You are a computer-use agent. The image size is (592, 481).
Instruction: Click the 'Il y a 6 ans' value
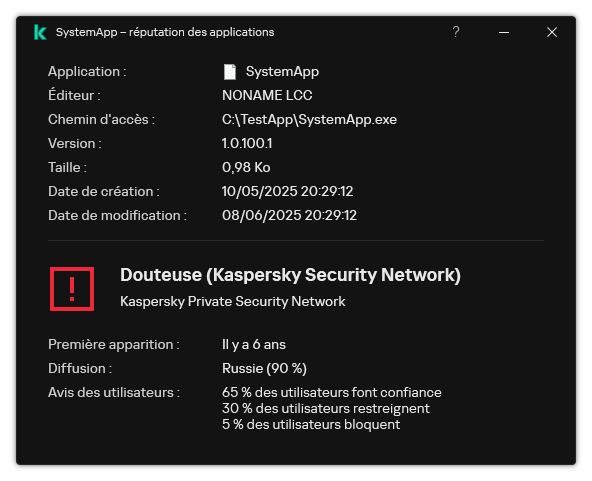[254, 345]
